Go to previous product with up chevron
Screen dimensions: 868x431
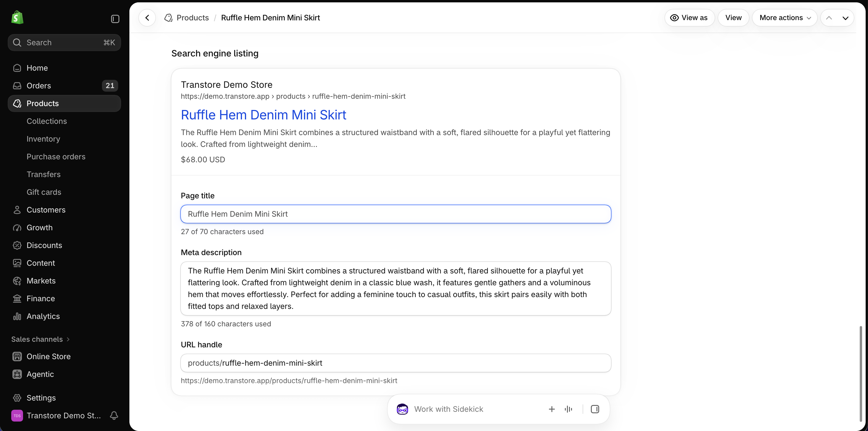(829, 18)
